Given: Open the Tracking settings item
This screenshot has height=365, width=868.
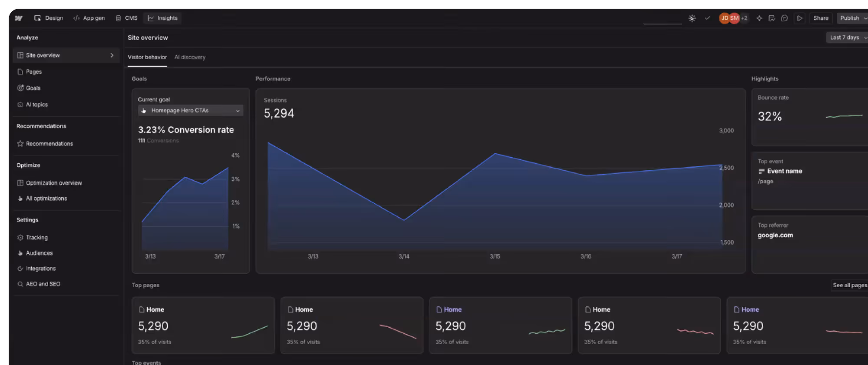Looking at the screenshot, I should (66, 237).
